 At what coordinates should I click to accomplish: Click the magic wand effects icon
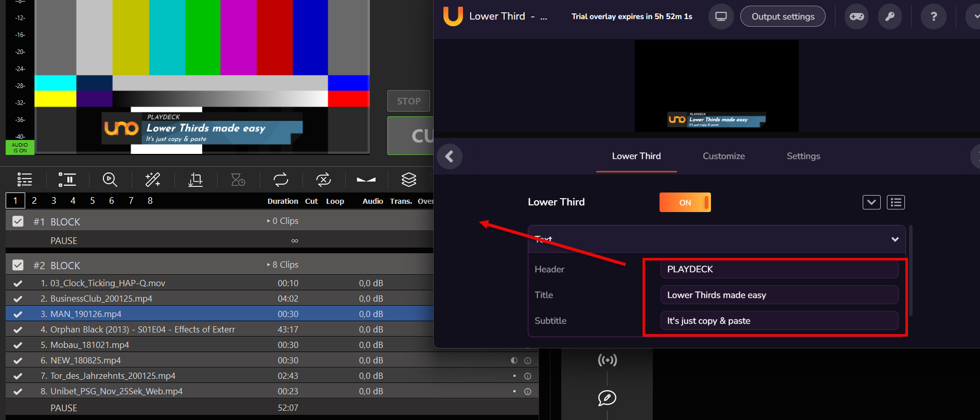coord(153,180)
